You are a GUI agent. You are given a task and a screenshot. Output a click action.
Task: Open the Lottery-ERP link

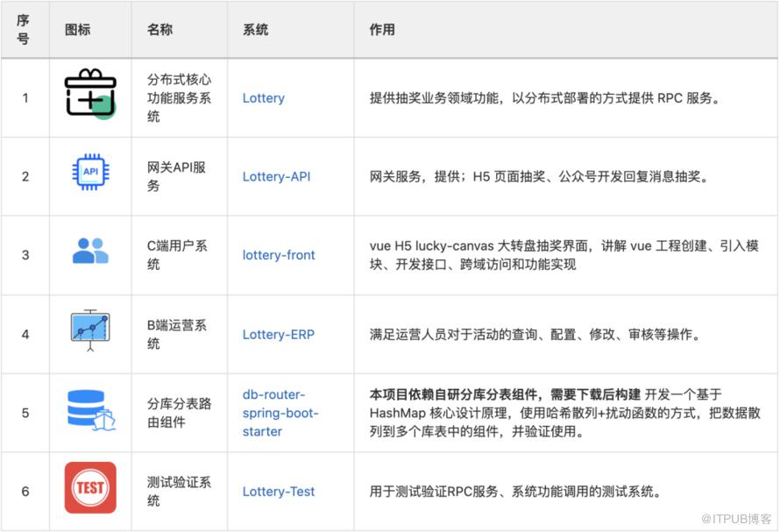coord(279,335)
